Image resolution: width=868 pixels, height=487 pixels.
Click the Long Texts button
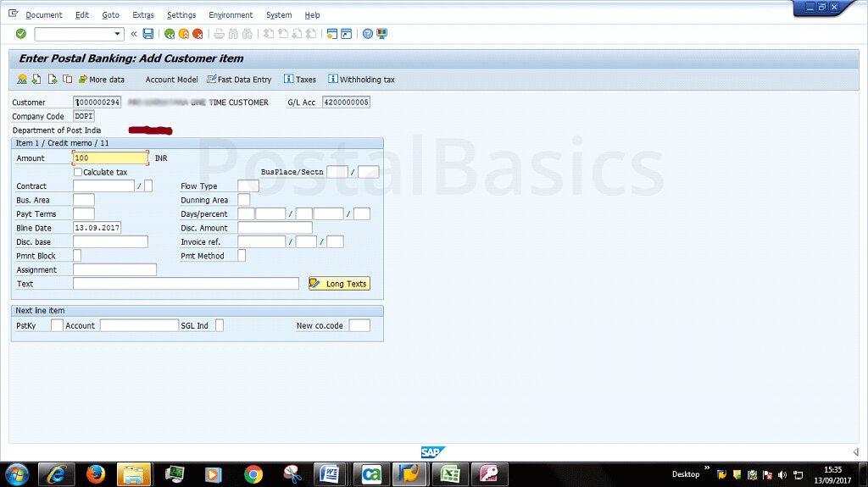click(339, 284)
